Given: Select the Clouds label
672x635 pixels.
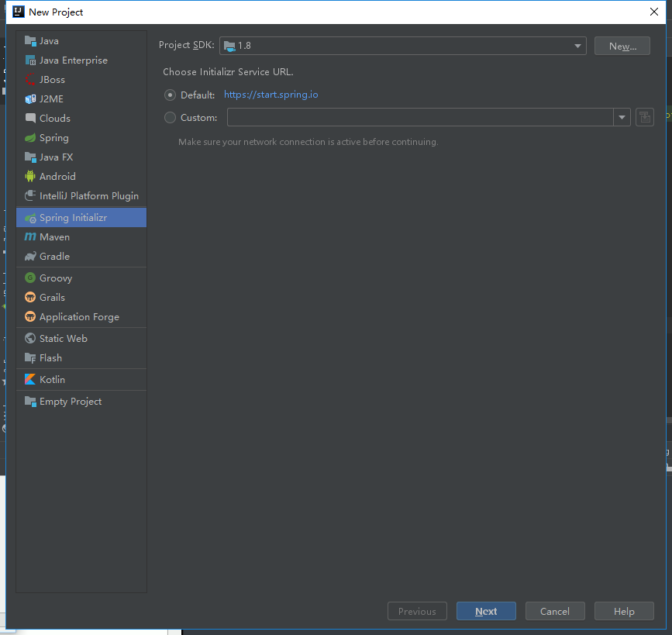Looking at the screenshot, I should click(x=55, y=119).
